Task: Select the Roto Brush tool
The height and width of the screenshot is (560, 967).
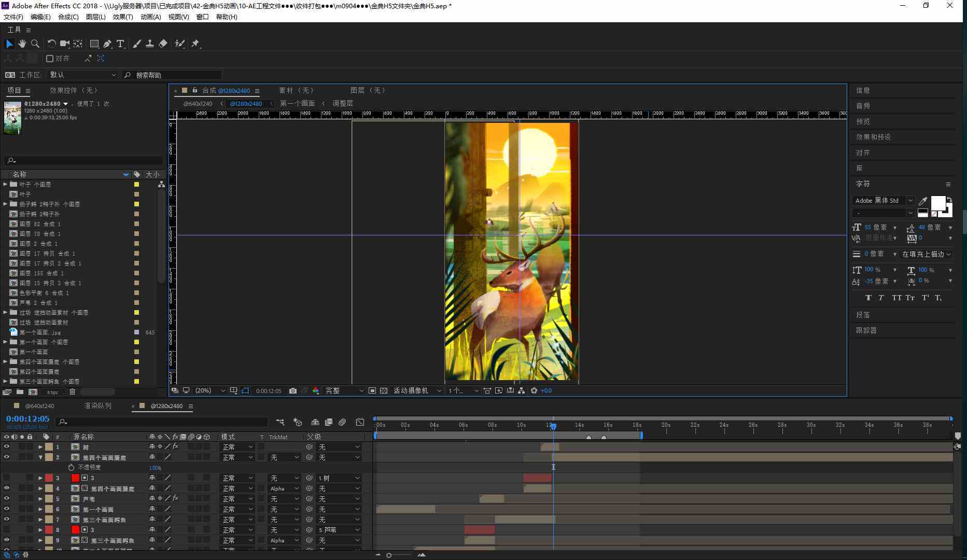Action: [179, 44]
